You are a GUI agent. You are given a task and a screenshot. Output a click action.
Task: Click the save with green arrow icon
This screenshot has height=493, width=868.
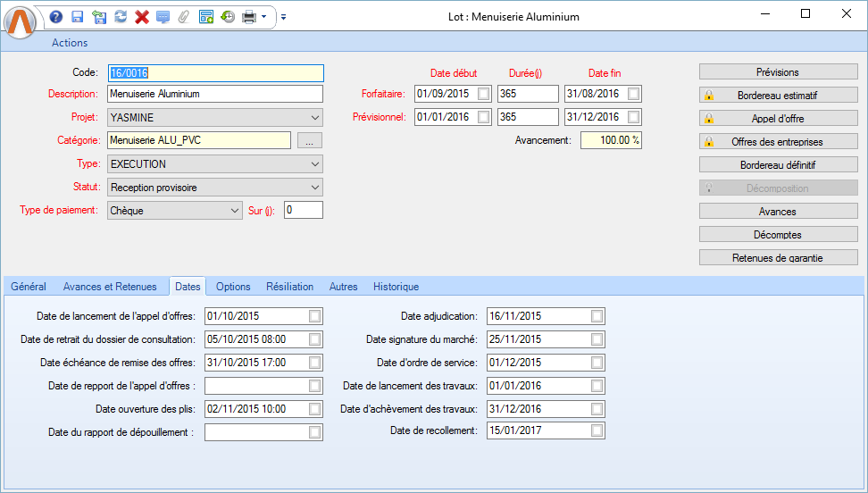(99, 17)
